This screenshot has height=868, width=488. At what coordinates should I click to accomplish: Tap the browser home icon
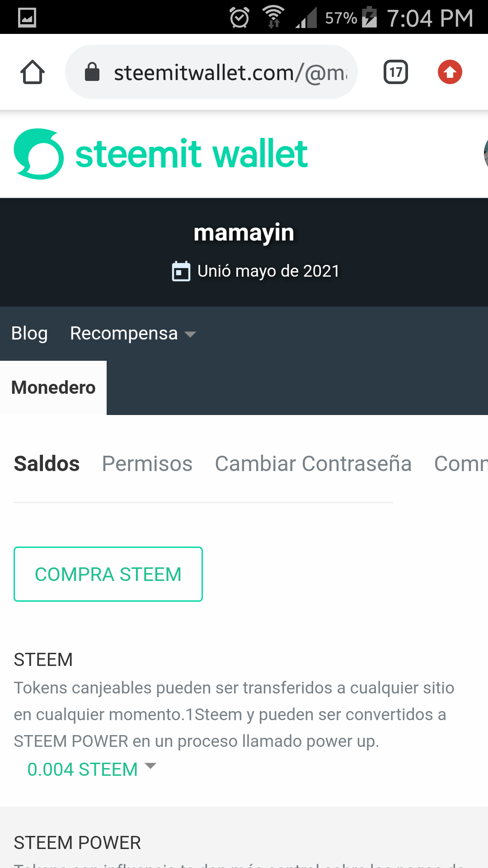tap(33, 72)
